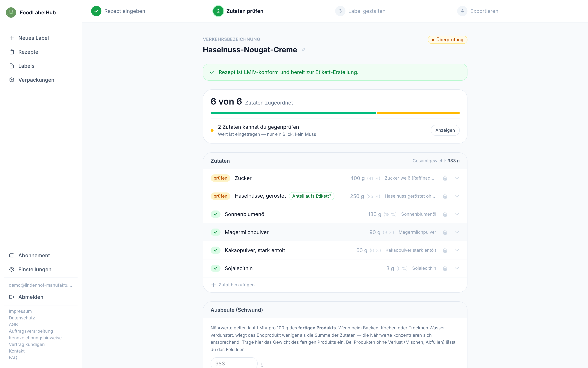Click the yellow segment of the progress bar
This screenshot has height=368, width=588.
tap(418, 113)
